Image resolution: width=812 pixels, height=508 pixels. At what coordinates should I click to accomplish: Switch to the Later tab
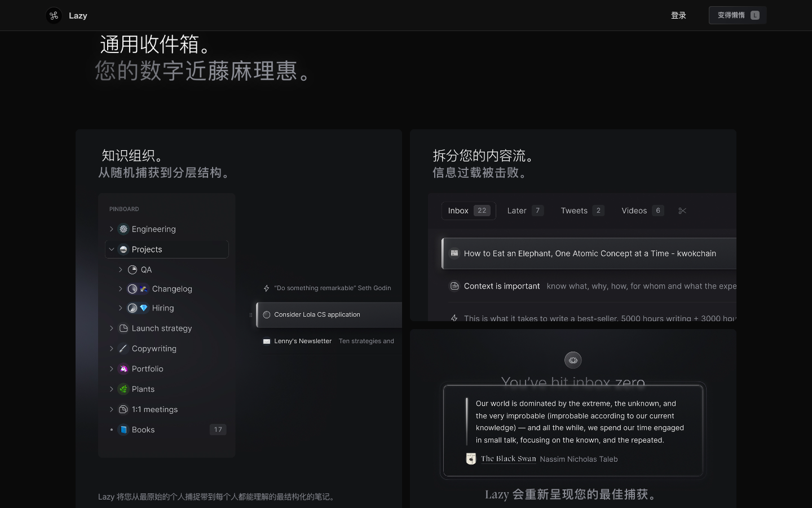pos(525,211)
